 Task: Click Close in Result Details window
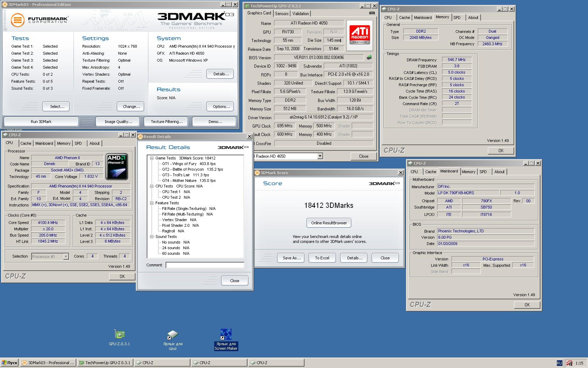pyautogui.click(x=234, y=281)
